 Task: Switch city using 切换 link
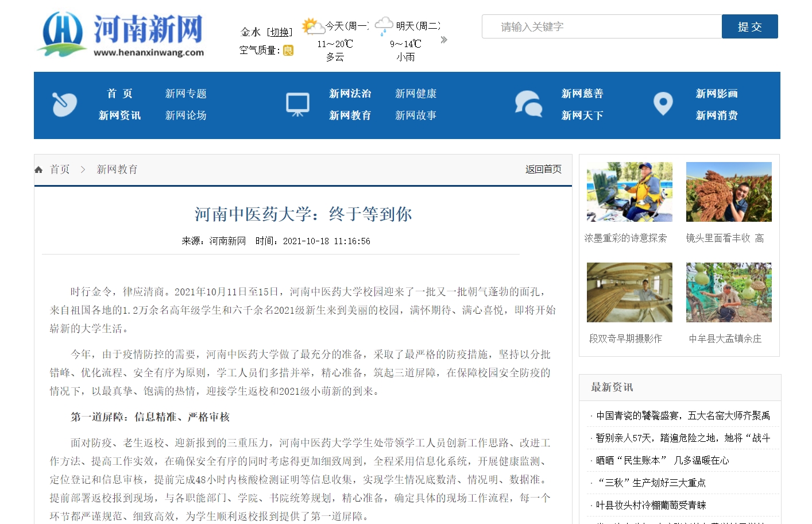pyautogui.click(x=280, y=32)
